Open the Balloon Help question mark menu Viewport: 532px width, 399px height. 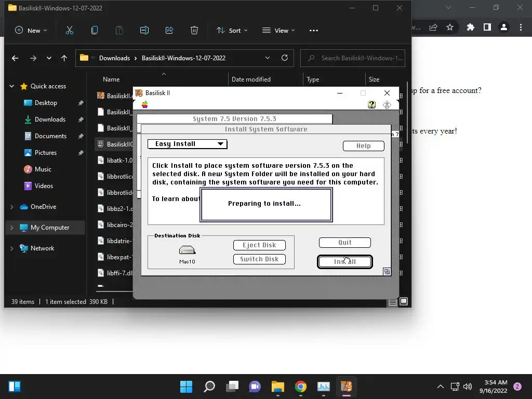(x=372, y=104)
